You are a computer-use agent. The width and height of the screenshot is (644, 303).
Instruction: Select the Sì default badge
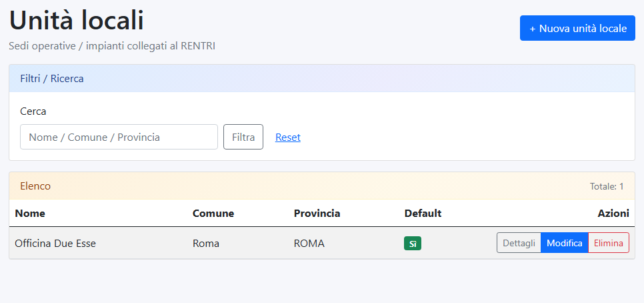click(x=413, y=244)
